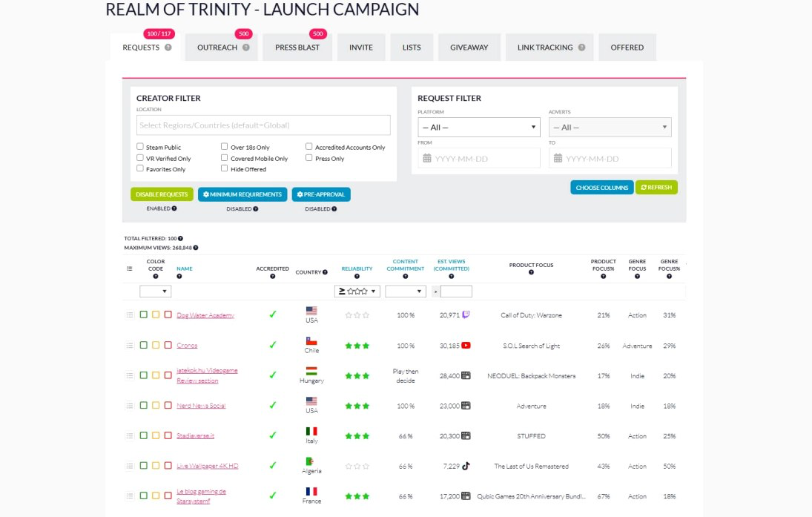
Task: Click the TikTok icon in Live Wallpaper row
Action: click(x=466, y=466)
